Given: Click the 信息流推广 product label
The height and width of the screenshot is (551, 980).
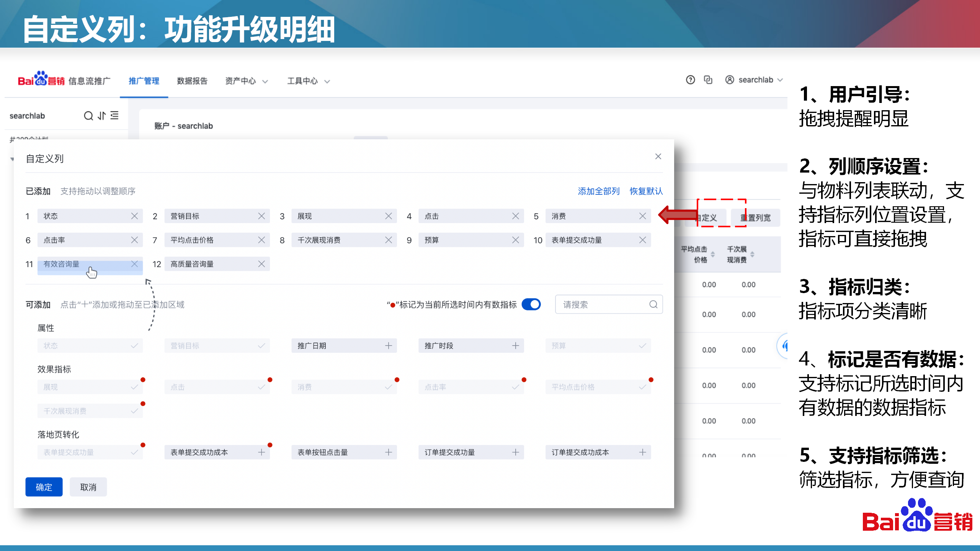Looking at the screenshot, I should point(89,81).
